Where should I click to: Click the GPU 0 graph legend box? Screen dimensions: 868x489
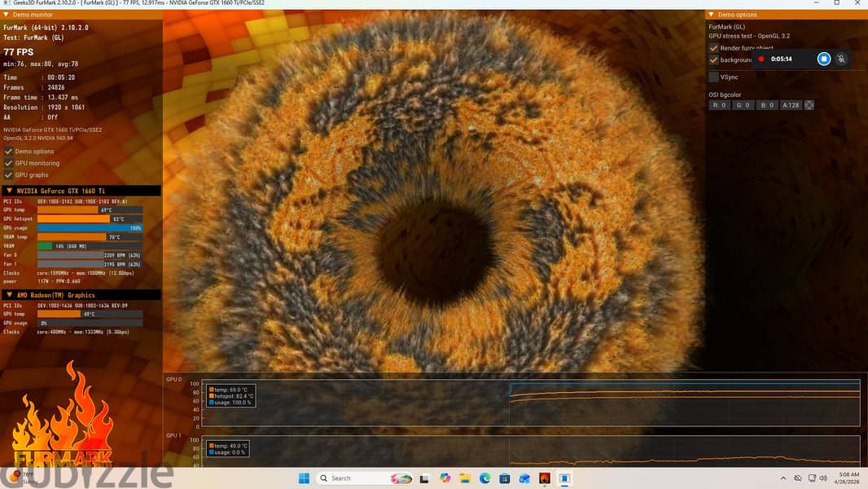point(230,396)
